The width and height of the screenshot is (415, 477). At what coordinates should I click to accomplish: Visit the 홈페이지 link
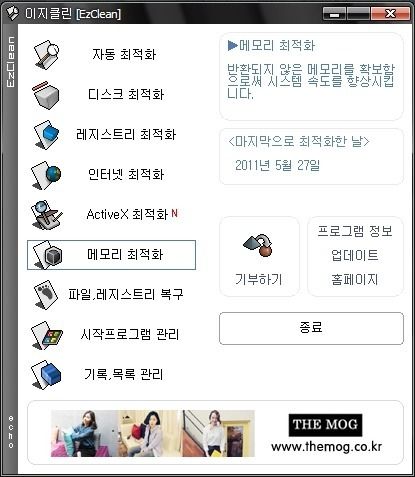click(355, 279)
